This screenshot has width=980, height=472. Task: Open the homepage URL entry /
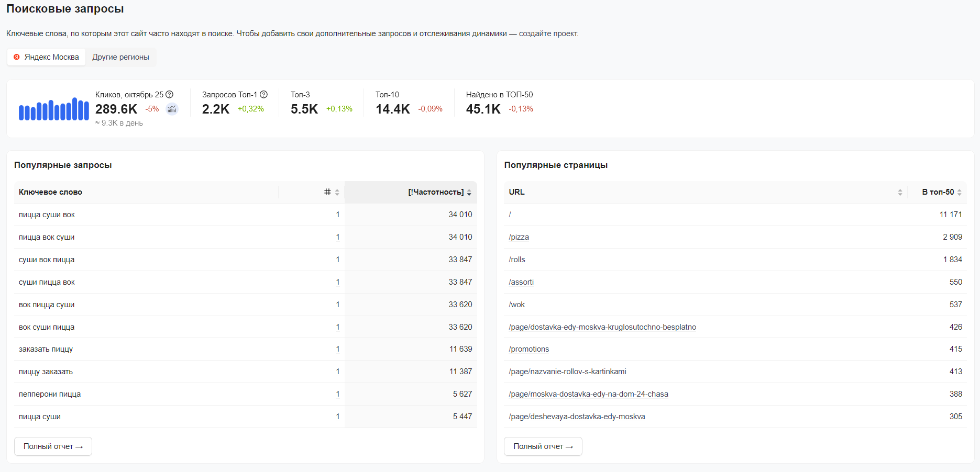click(509, 214)
